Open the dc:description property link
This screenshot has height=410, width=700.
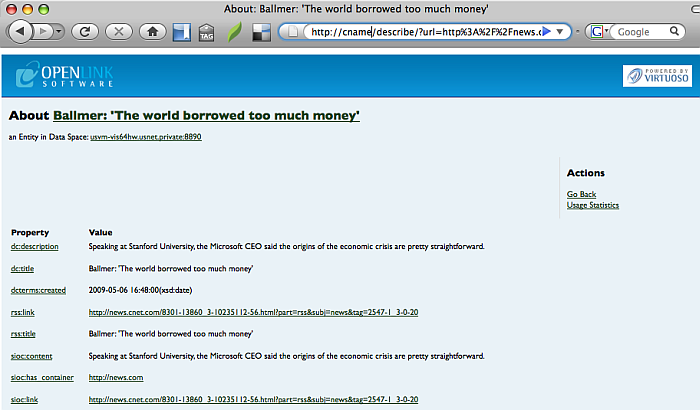tap(34, 246)
